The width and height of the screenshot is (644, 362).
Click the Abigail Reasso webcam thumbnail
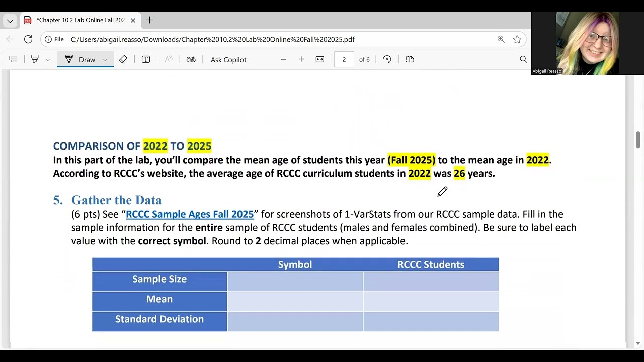[x=588, y=44]
